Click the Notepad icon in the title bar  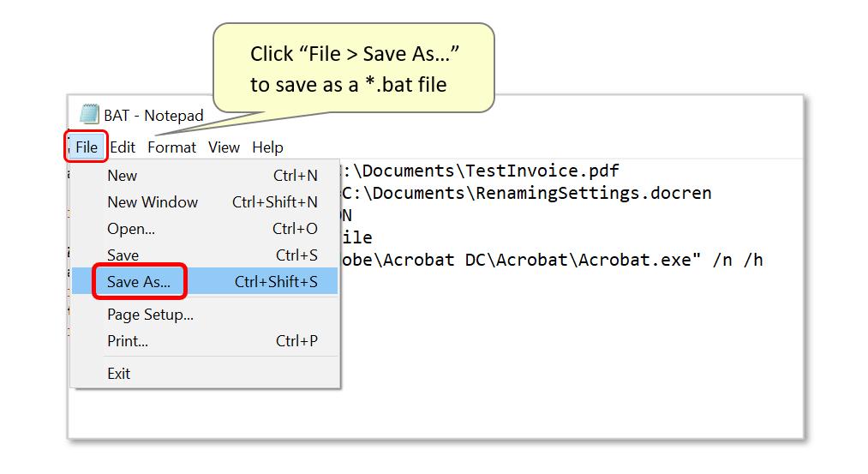point(88,115)
